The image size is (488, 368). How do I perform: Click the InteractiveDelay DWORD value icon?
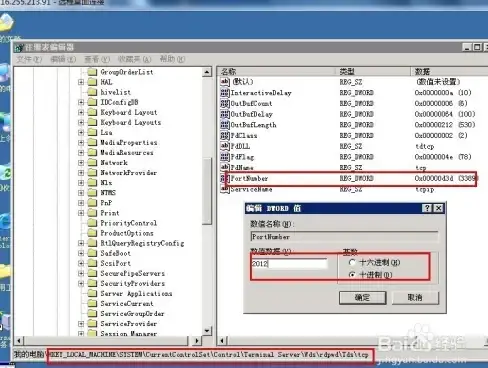pos(225,93)
